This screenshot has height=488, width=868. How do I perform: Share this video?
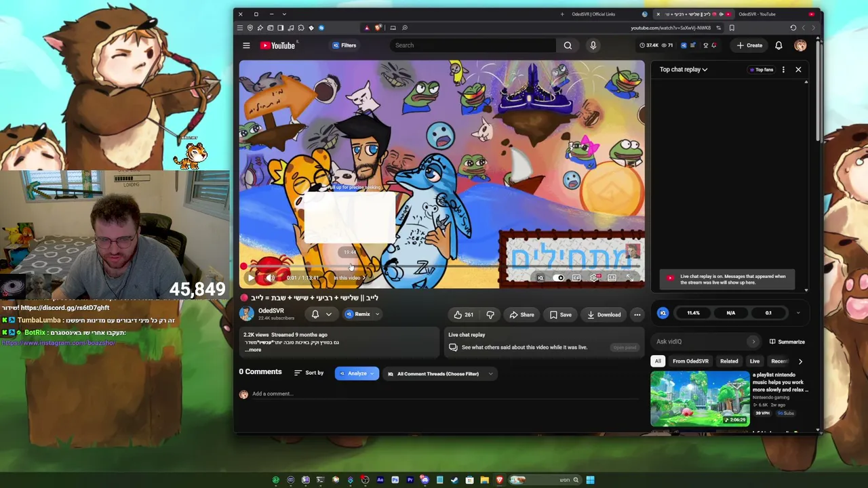[x=521, y=314]
